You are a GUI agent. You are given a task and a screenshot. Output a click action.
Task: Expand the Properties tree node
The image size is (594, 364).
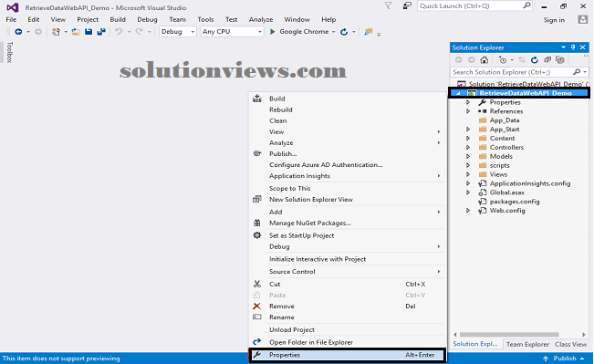tap(468, 102)
